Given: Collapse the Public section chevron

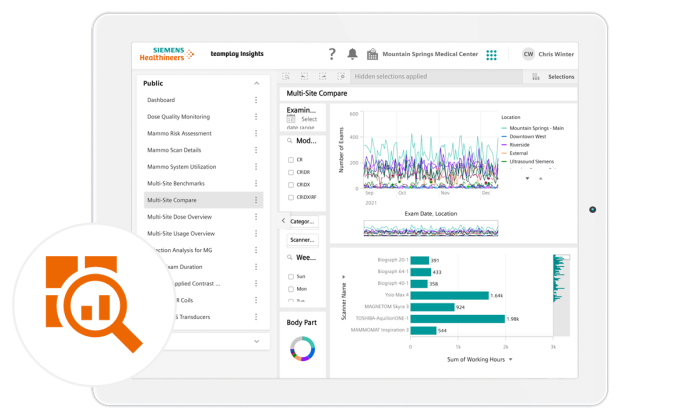Looking at the screenshot, I should [x=256, y=83].
